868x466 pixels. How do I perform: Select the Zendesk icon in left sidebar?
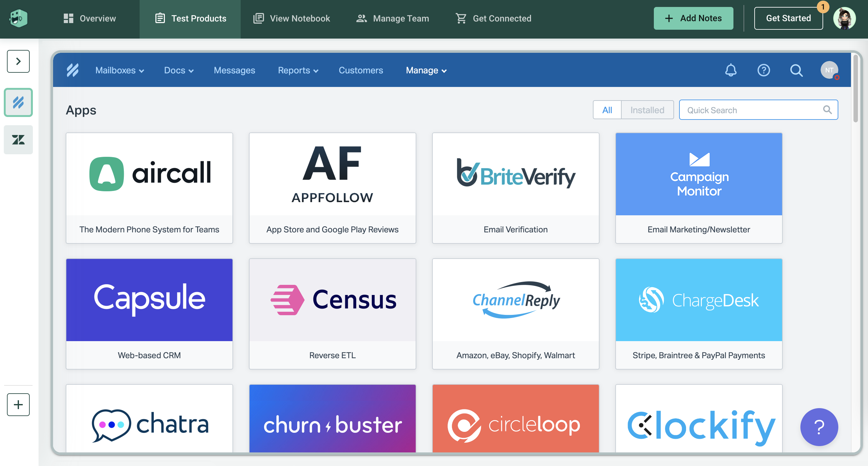pyautogui.click(x=18, y=140)
